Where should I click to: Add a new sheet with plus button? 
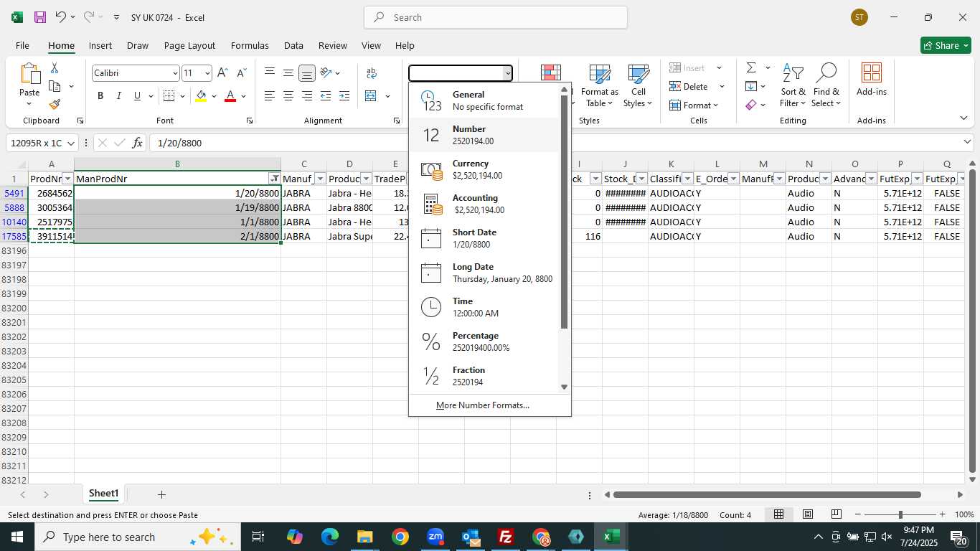pyautogui.click(x=161, y=494)
